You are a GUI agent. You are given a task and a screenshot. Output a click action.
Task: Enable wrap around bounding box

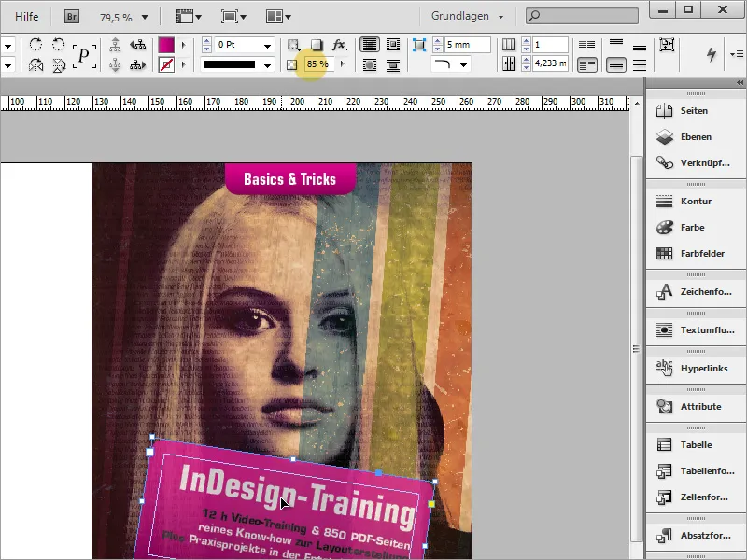pos(393,45)
